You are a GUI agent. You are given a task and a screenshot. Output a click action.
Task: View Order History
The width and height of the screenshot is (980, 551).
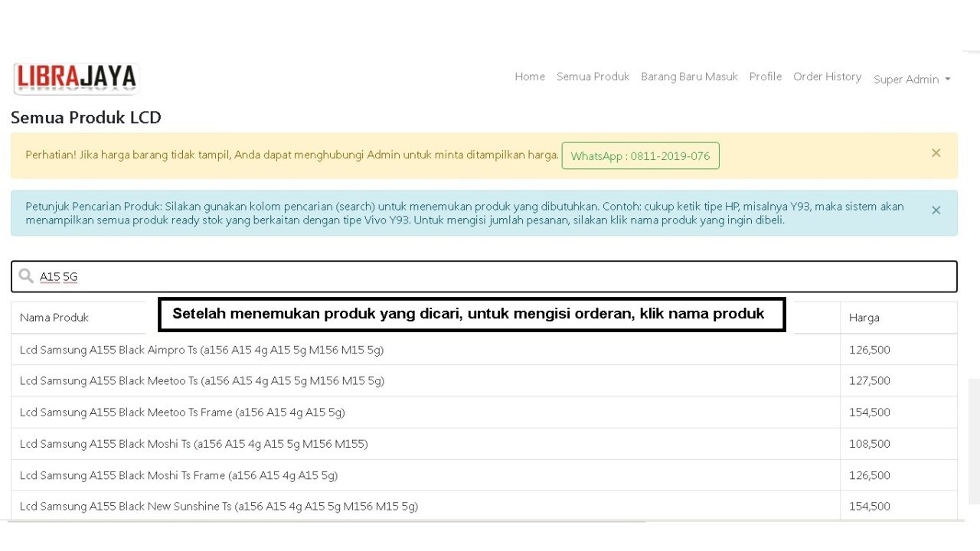[827, 77]
